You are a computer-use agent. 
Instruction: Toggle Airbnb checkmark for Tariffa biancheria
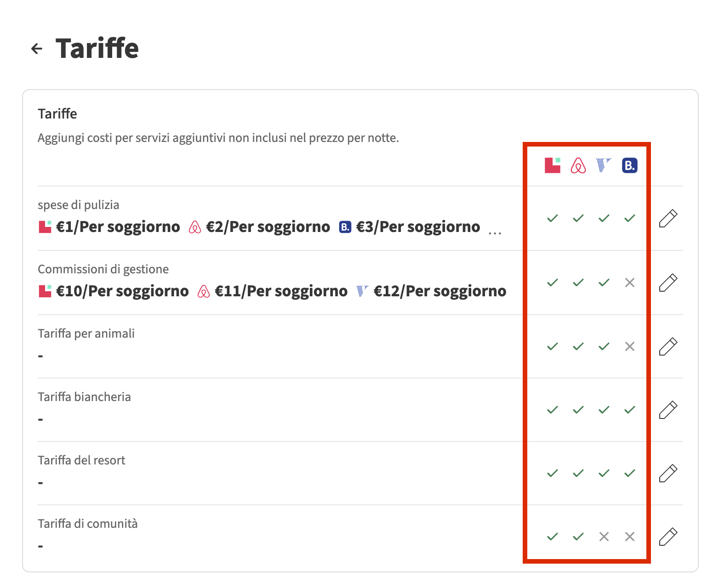(578, 410)
